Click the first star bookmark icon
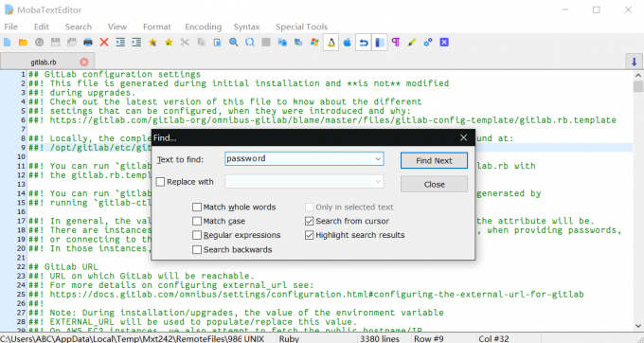644x343 pixels. point(152,42)
